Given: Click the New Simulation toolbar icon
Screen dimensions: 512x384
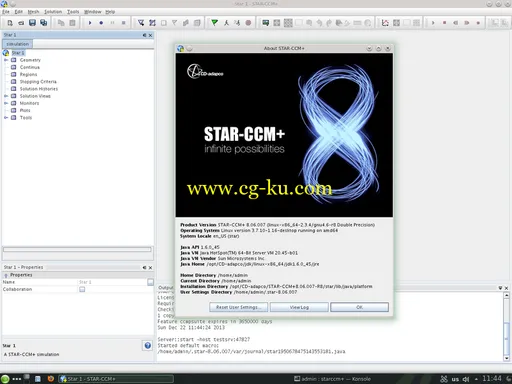Looking at the screenshot, I should point(10,23).
